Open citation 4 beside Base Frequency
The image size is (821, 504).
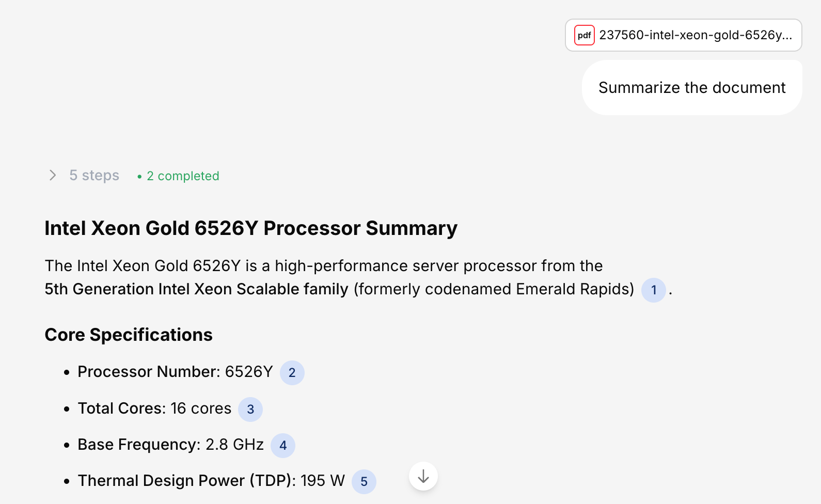click(x=283, y=446)
